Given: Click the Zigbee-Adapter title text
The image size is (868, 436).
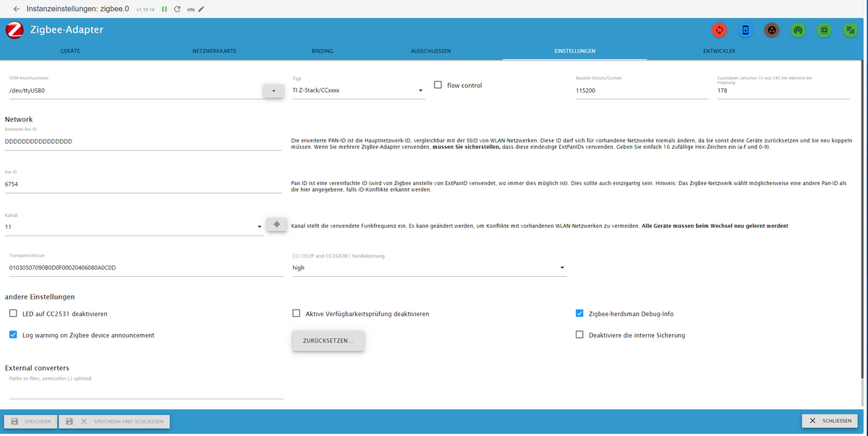Looking at the screenshot, I should (67, 30).
